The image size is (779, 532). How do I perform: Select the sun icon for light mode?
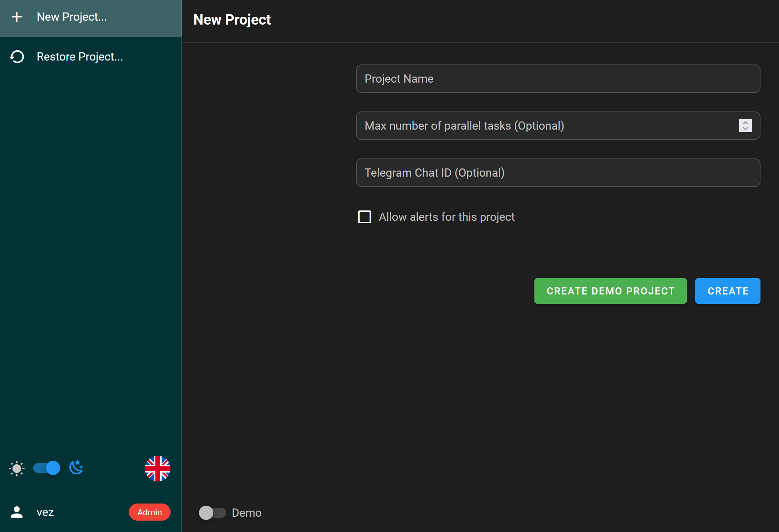[x=16, y=468]
